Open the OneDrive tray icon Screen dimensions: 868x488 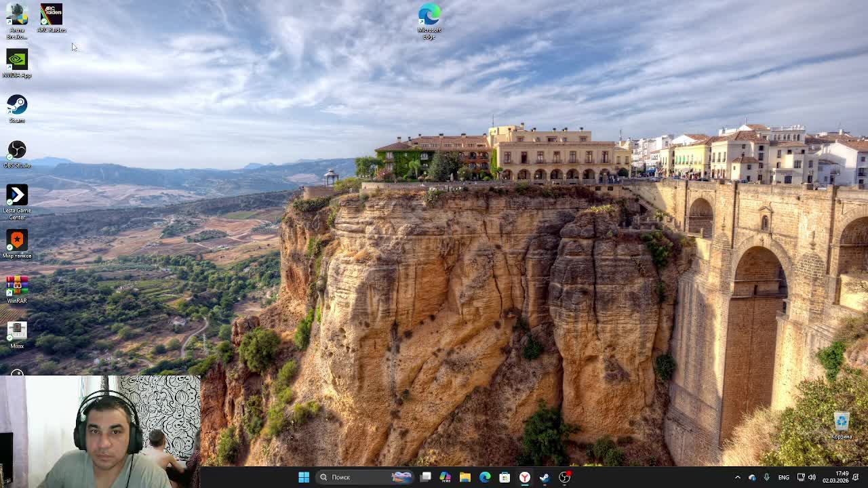752,477
